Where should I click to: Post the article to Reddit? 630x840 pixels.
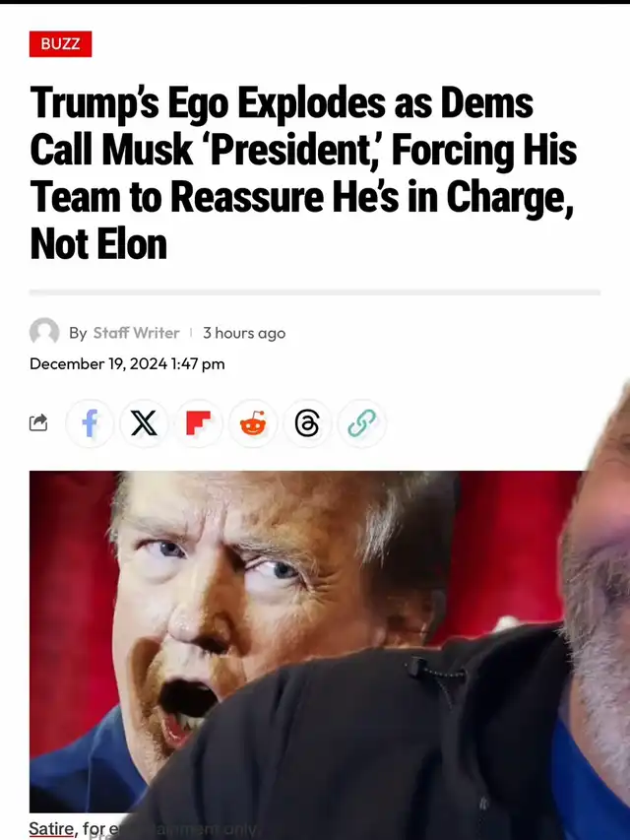[x=253, y=423]
